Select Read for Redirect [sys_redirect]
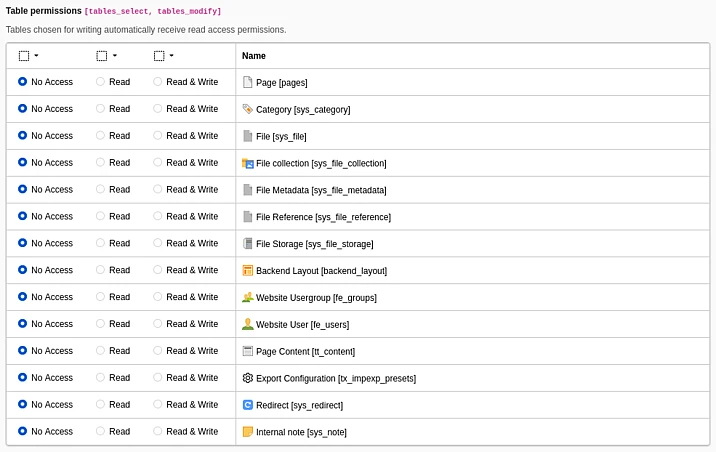The image size is (716, 452). click(x=100, y=405)
